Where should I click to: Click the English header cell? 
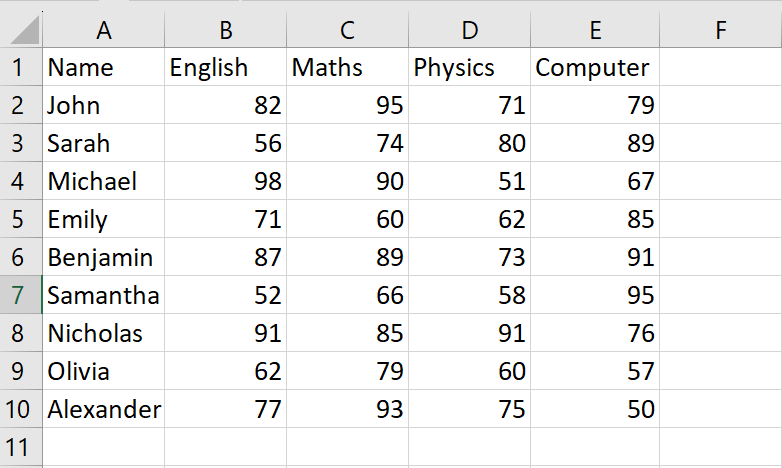pyautogui.click(x=225, y=67)
